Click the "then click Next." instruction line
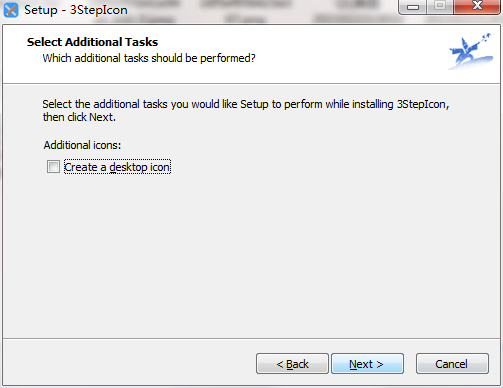This screenshot has width=503, height=388. pyautogui.click(x=79, y=117)
